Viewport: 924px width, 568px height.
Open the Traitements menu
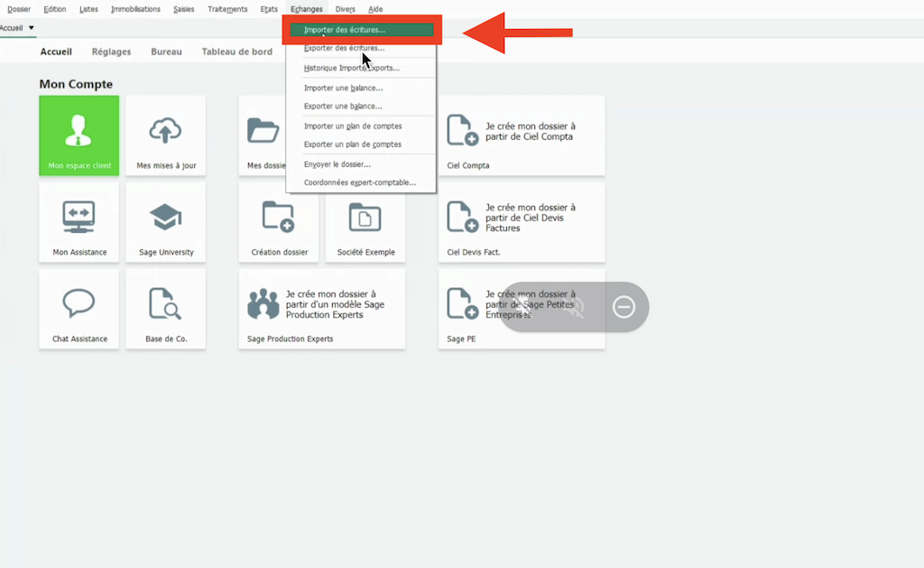pos(227,9)
